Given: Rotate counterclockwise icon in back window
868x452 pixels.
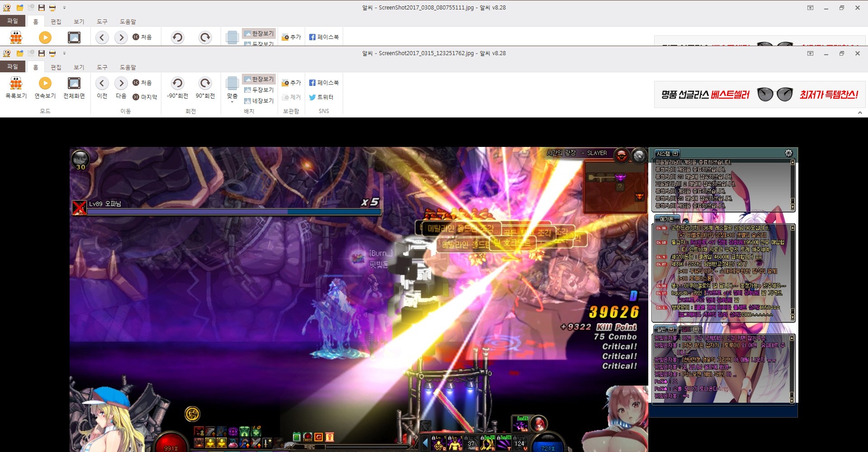Looking at the screenshot, I should point(177,37).
